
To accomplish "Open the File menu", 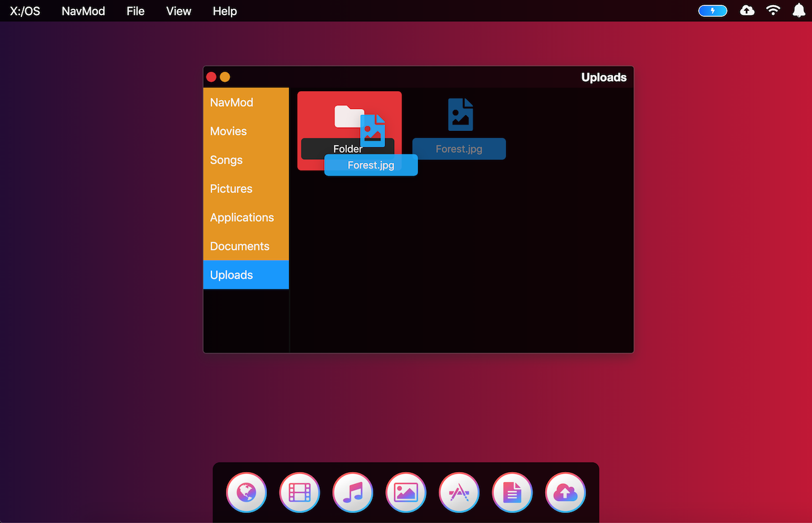I will pos(135,11).
